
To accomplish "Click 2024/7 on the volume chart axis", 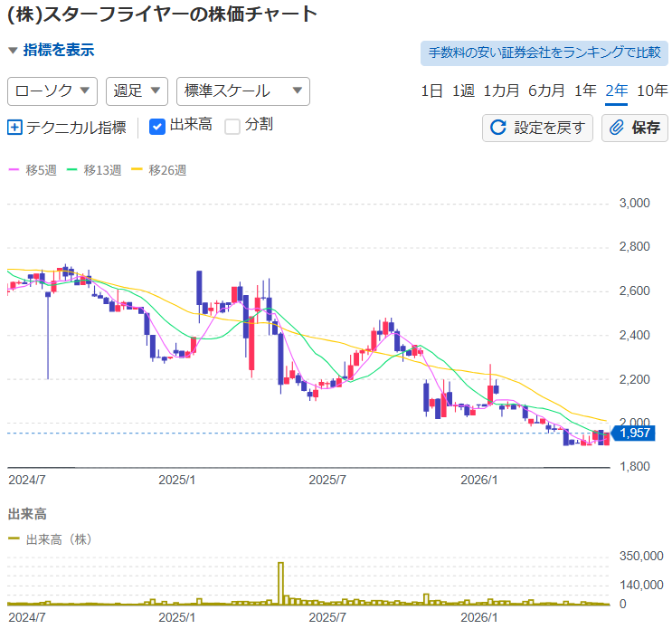I will tap(27, 617).
